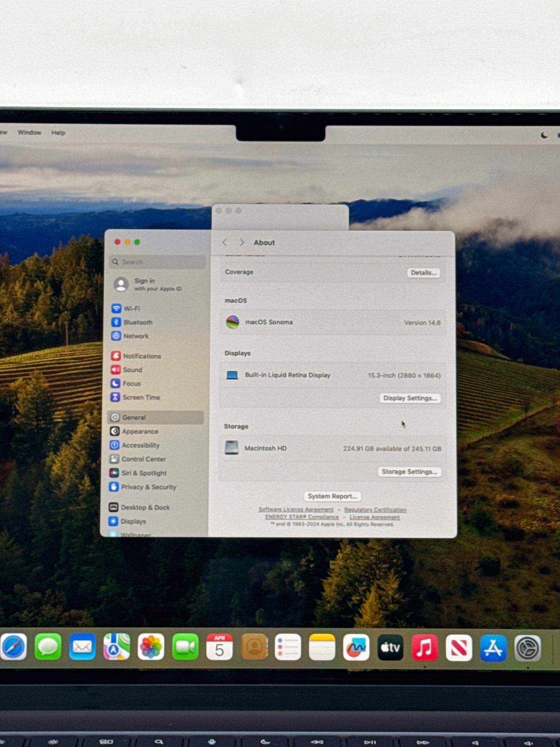Select Privacy & Security in sidebar

(148, 487)
